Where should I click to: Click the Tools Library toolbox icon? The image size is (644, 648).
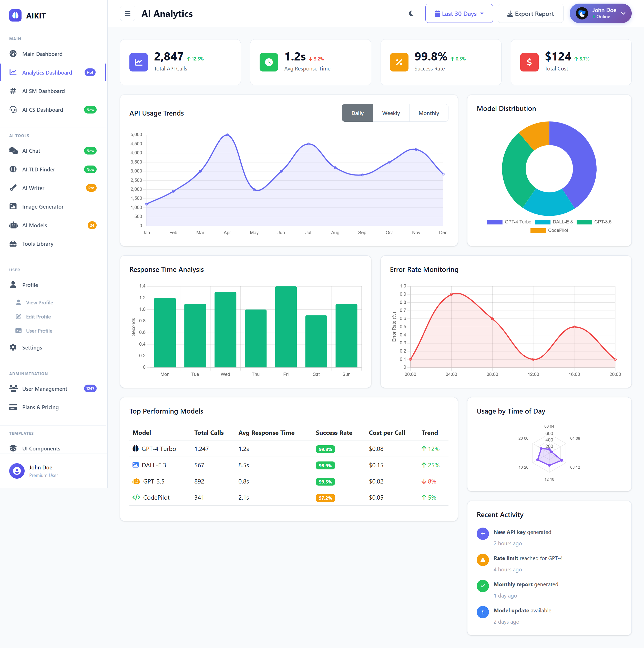(x=13, y=244)
